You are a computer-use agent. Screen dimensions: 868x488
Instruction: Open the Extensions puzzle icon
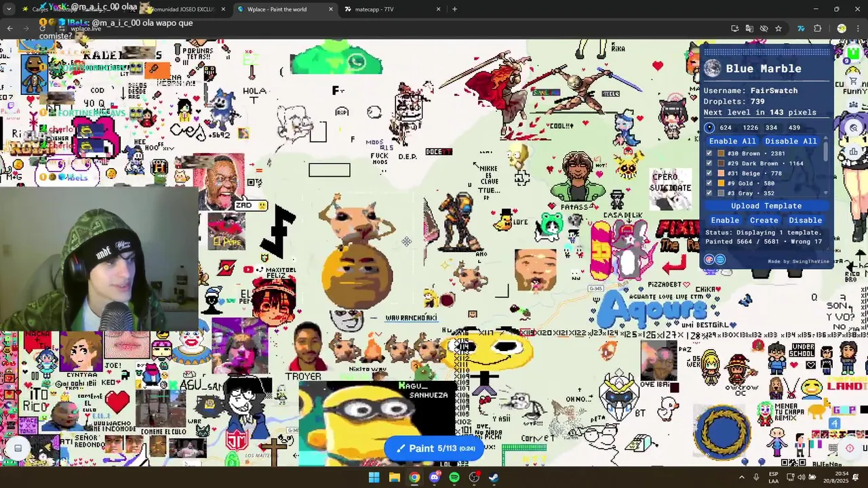click(x=817, y=28)
